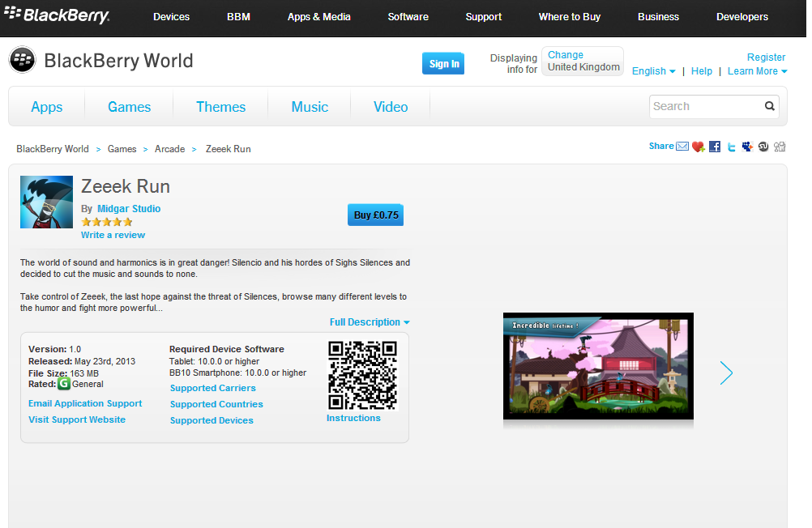Switch to the Games tab
812x528 pixels.
pos(130,107)
